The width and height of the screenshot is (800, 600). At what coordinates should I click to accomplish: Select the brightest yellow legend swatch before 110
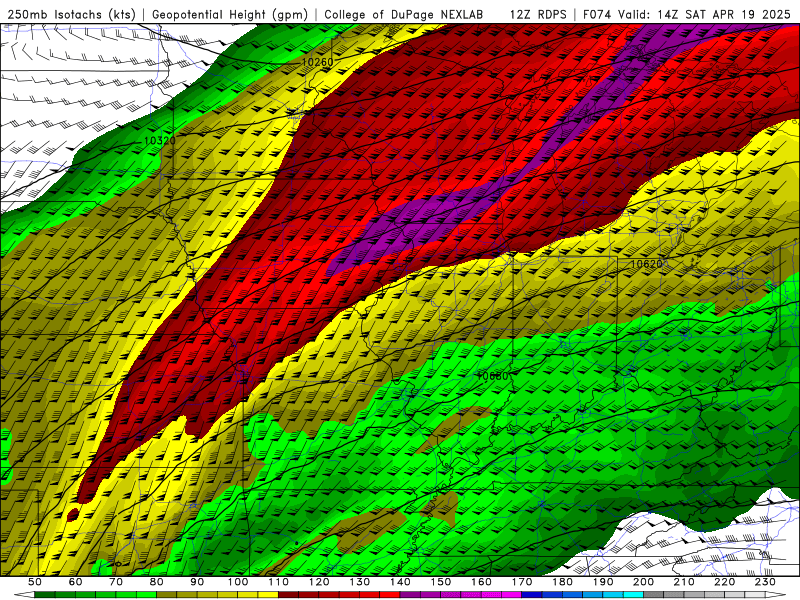click(268, 595)
